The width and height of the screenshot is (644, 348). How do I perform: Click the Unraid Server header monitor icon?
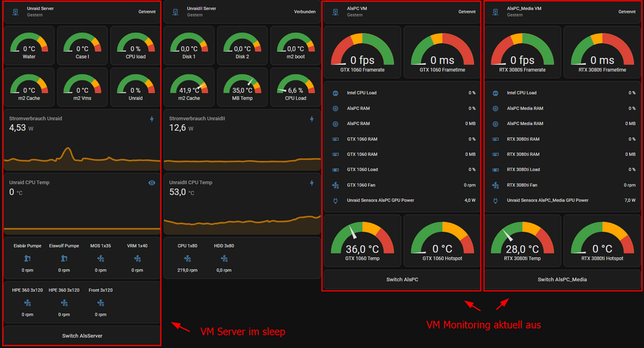tap(15, 12)
